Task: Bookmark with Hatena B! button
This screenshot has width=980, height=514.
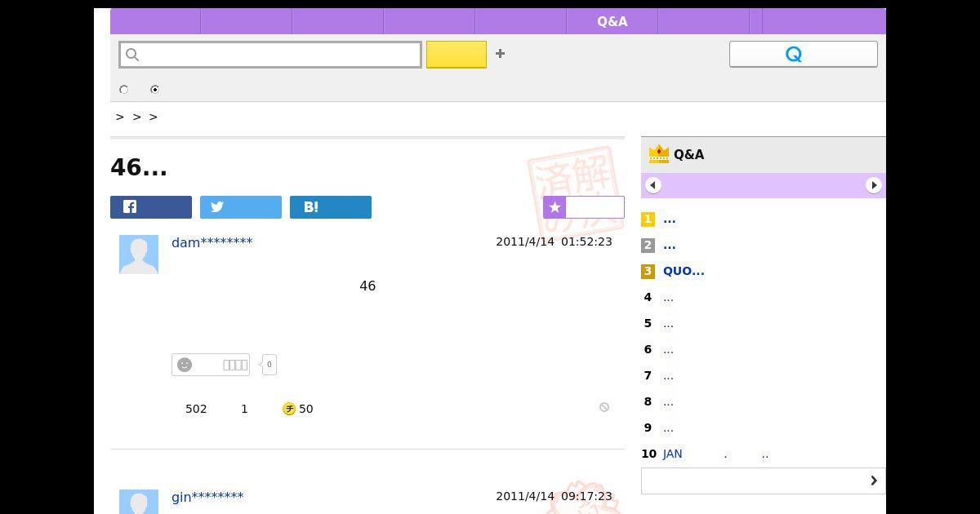Action: [331, 207]
